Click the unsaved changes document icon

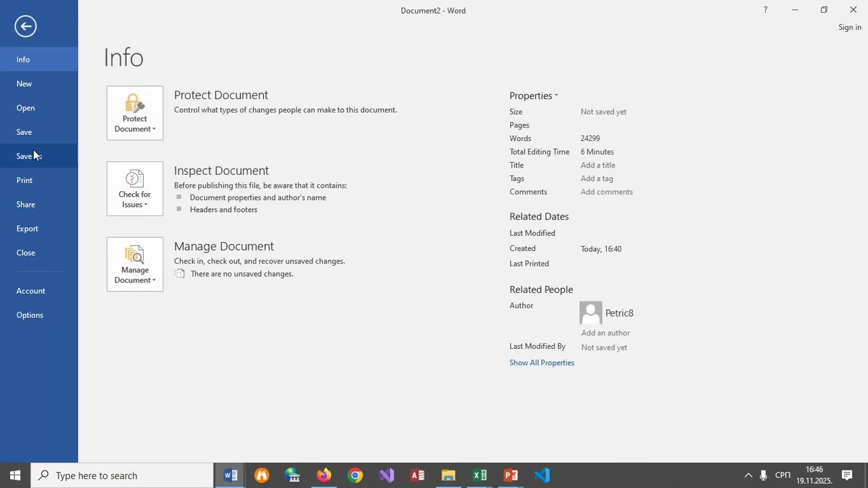179,274
